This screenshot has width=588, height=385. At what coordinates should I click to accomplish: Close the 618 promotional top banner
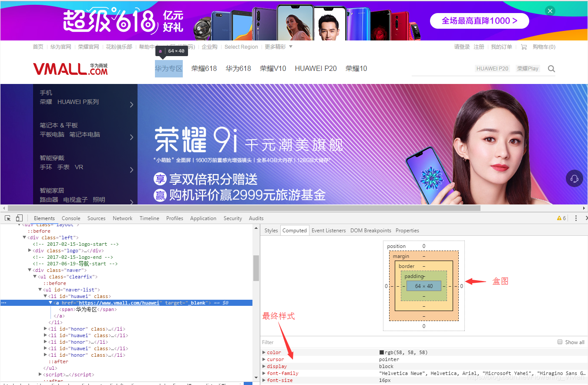550,11
